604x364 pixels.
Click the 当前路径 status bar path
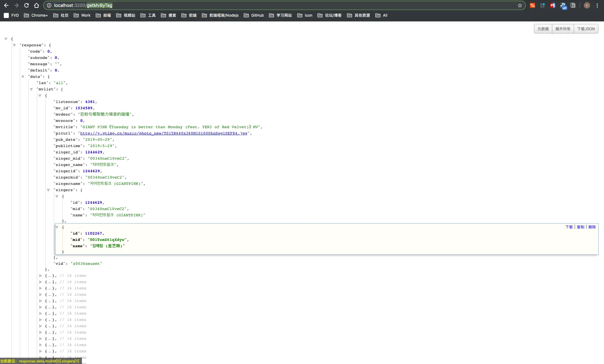40,361
